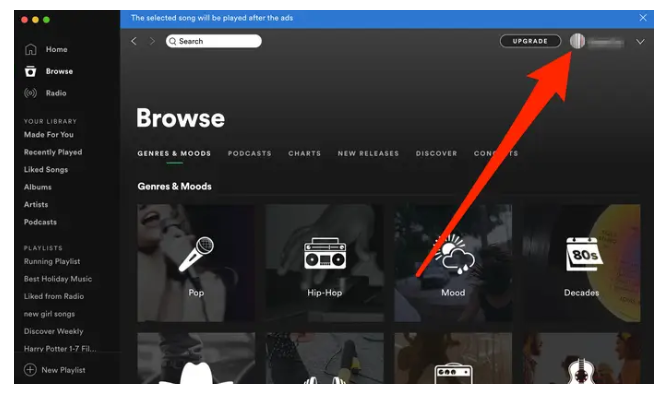Click the boombox icon on Hip-Hop

[x=325, y=254]
